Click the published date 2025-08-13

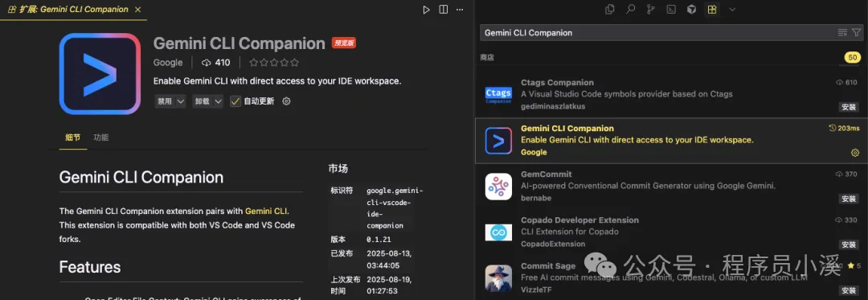pyautogui.click(x=389, y=259)
